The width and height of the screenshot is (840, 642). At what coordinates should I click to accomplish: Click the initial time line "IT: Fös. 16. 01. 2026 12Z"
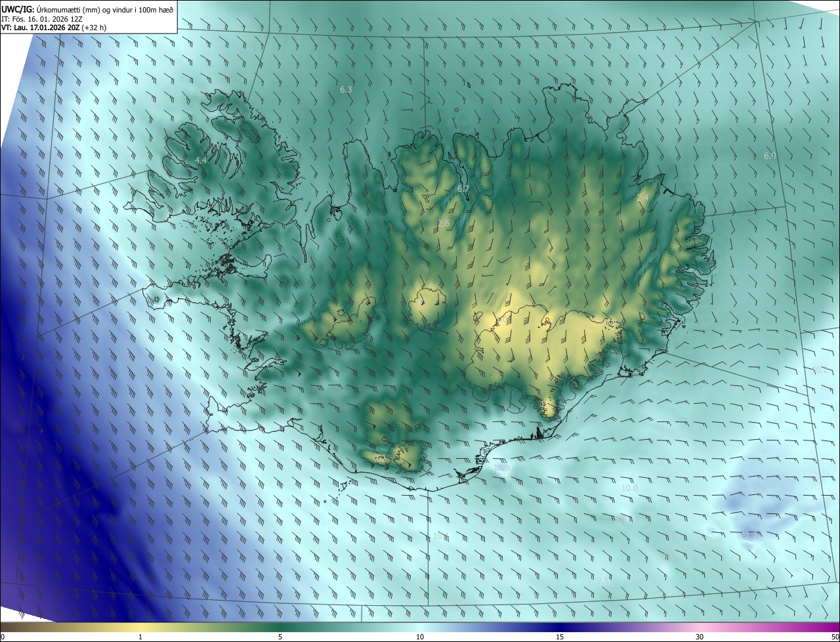tap(42, 19)
